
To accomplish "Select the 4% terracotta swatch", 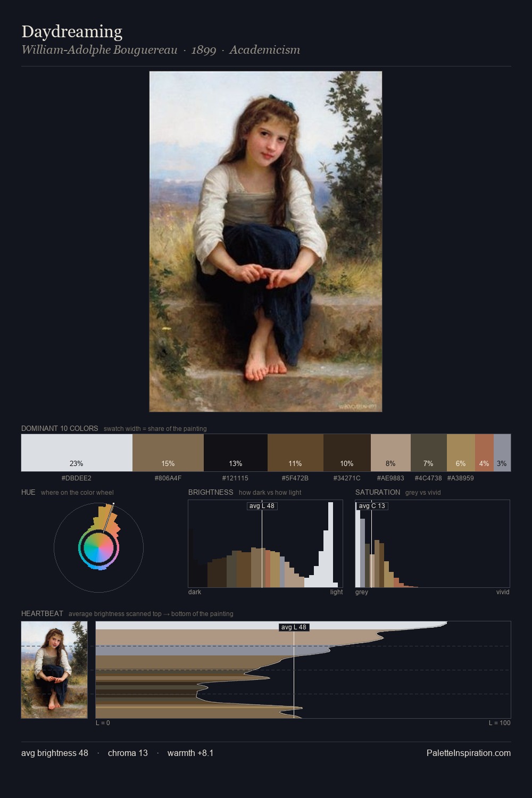I will 484,453.
